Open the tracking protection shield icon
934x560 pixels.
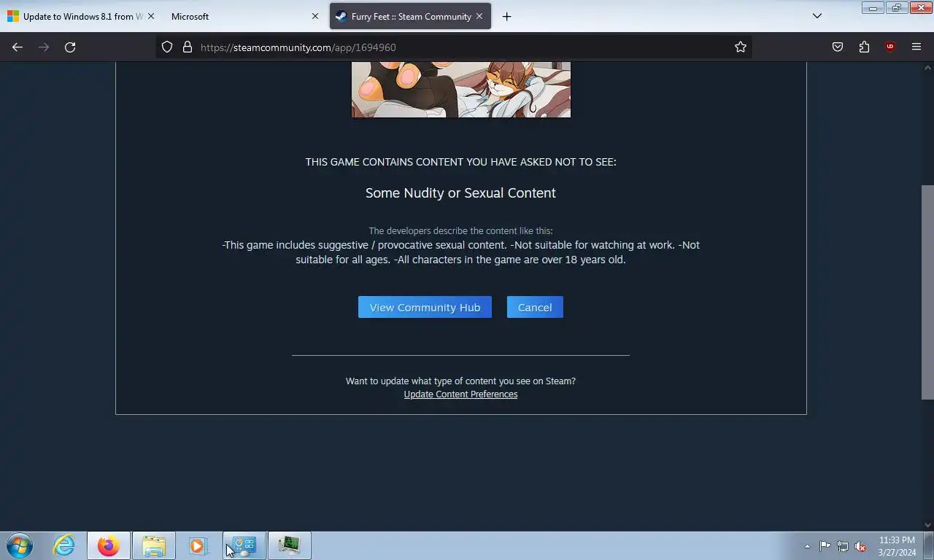tap(167, 47)
